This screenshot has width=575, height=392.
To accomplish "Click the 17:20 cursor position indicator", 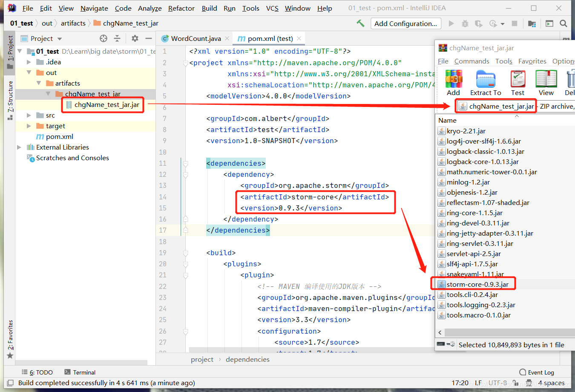I will tap(460, 383).
